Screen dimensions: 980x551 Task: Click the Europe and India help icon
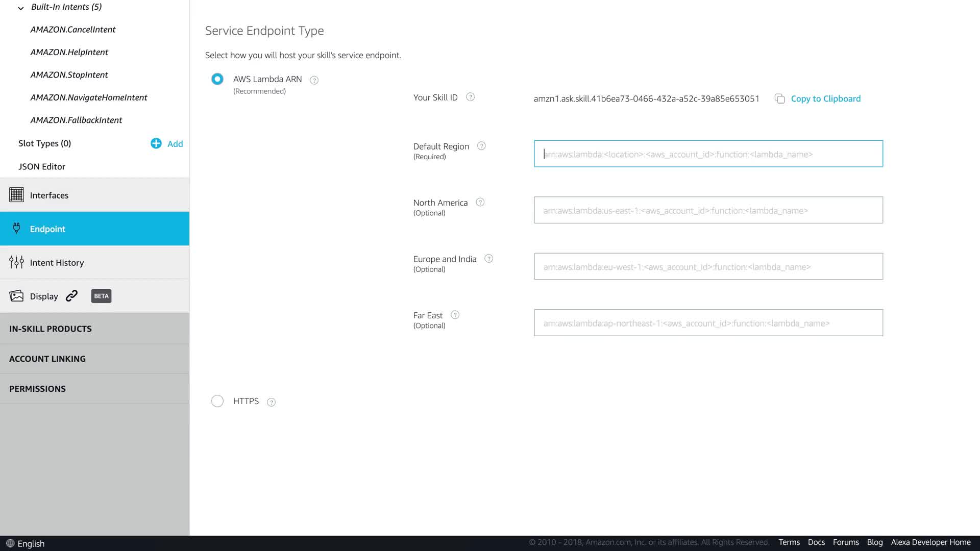pyautogui.click(x=488, y=259)
